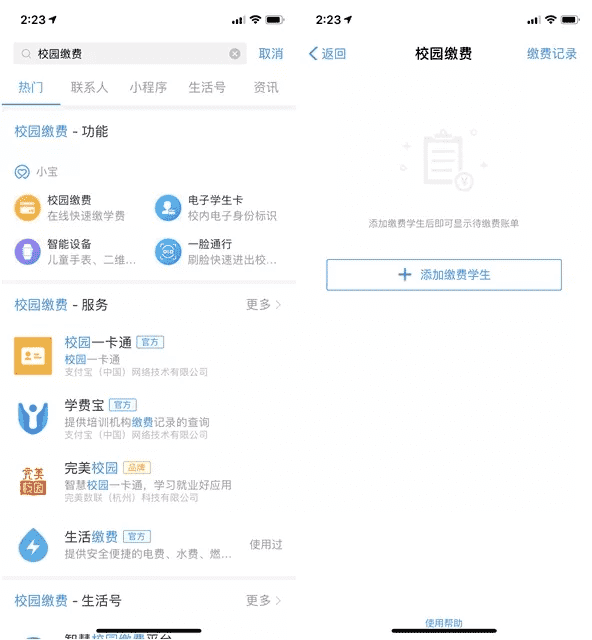
Task: Tap 取消 to cancel the search
Action: click(x=271, y=53)
